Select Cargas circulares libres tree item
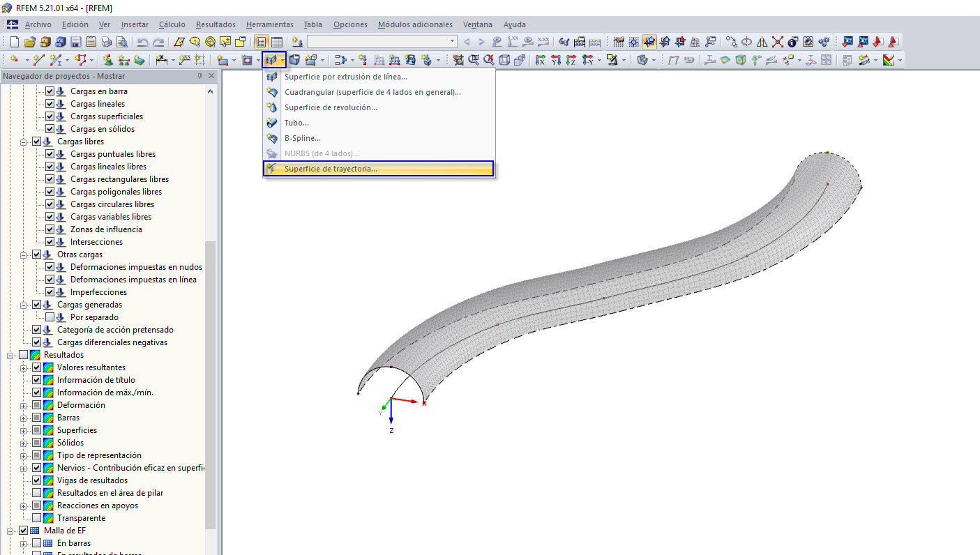This screenshot has height=555, width=980. [112, 204]
